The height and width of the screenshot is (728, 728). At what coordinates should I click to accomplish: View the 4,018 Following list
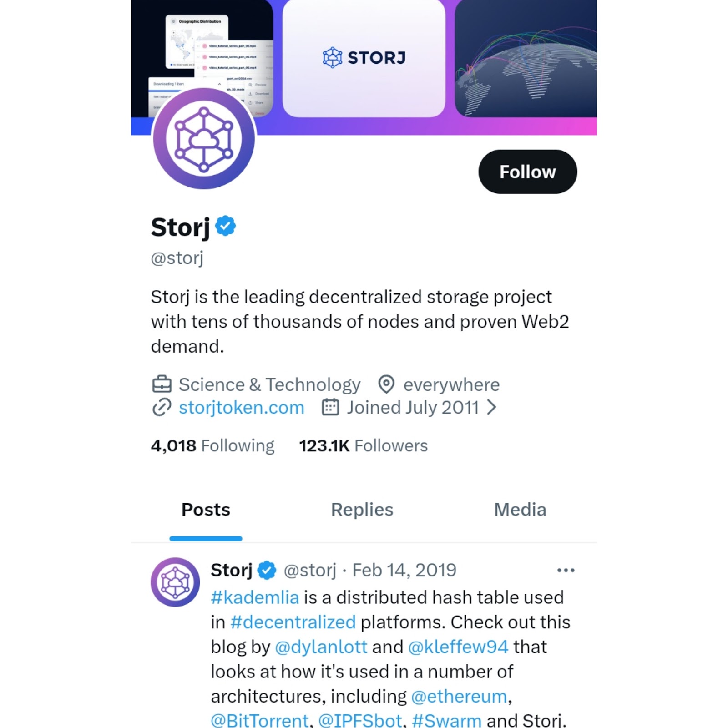tap(212, 445)
